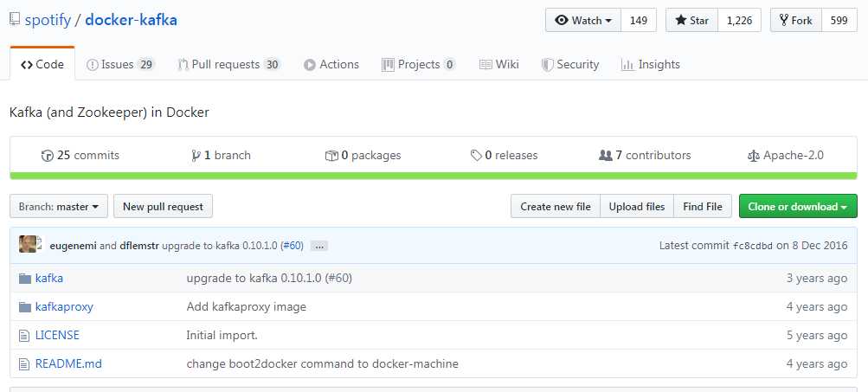Expand the commit message ellipsis
The height and width of the screenshot is (392, 868).
[x=318, y=247]
